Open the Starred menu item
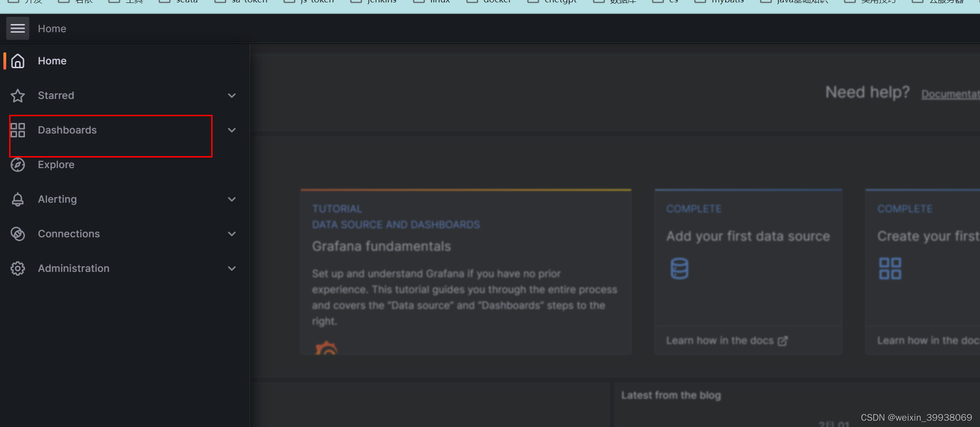This screenshot has width=980, height=427. 56,96
